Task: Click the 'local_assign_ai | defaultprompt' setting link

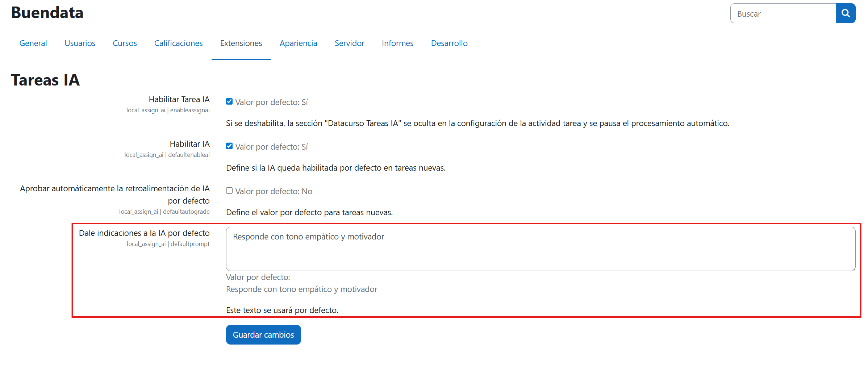Action: (168, 244)
